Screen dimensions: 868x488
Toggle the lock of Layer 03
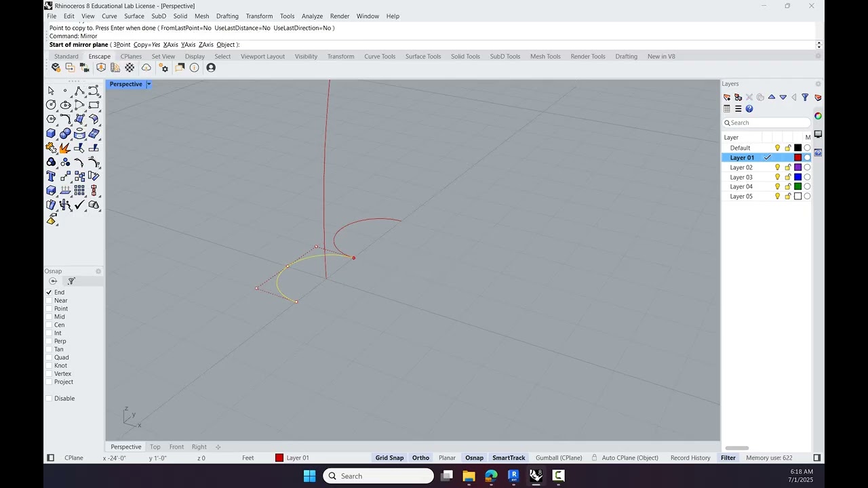[788, 177]
